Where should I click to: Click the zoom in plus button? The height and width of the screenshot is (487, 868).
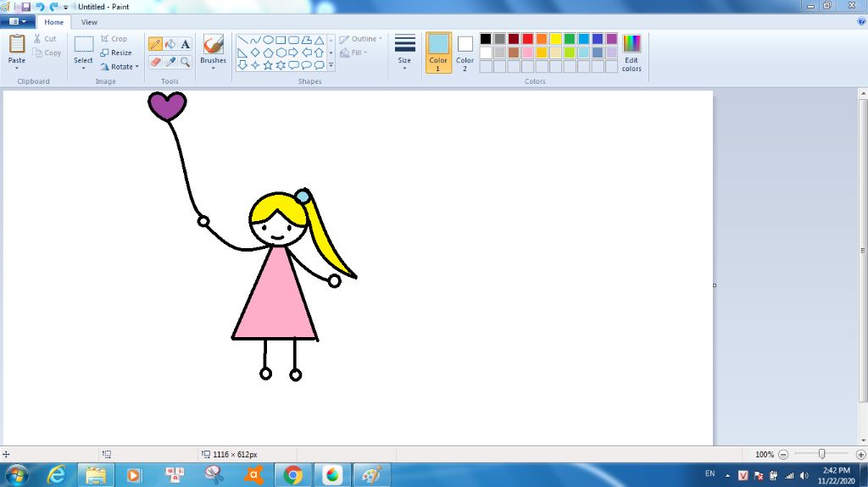point(861,454)
